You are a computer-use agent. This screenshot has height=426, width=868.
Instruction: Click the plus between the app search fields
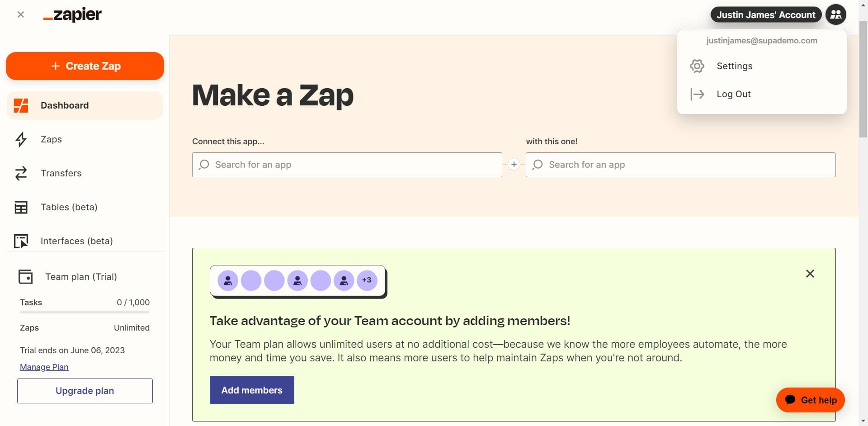[x=514, y=164]
